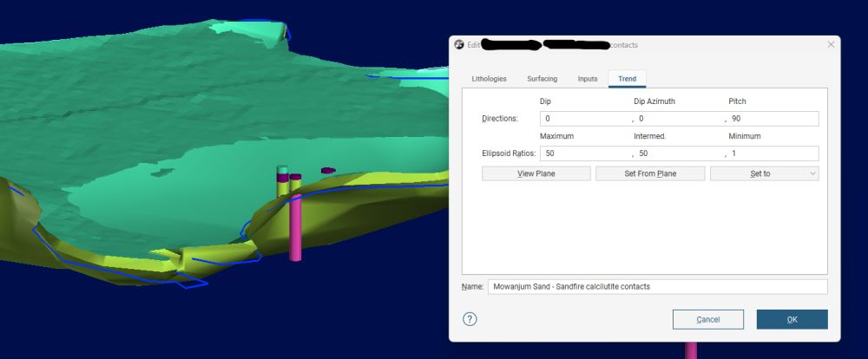Click the Dip Azimuth value field

coord(681,119)
